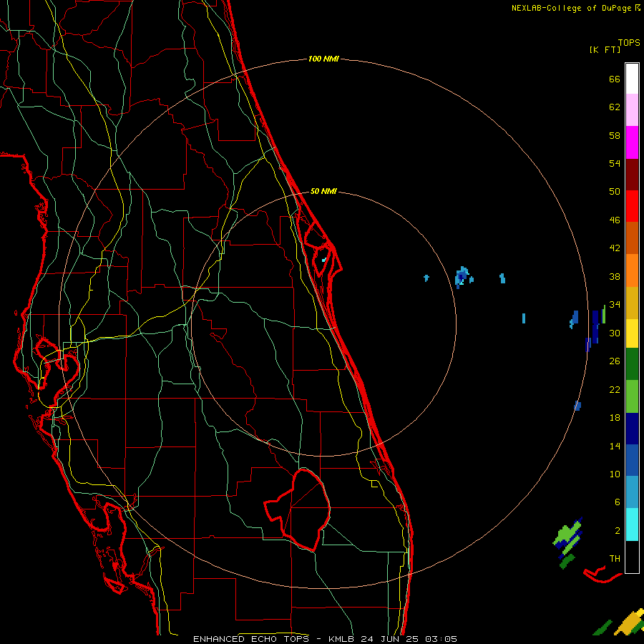This screenshot has width=644, height=644.
Task: Click the legend value 66
Action: click(615, 79)
